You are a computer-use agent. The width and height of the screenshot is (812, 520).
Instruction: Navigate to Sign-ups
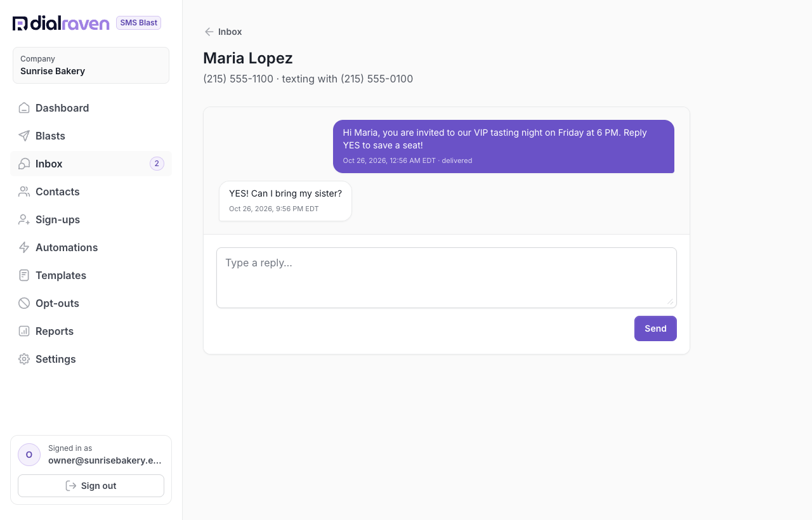(x=91, y=219)
